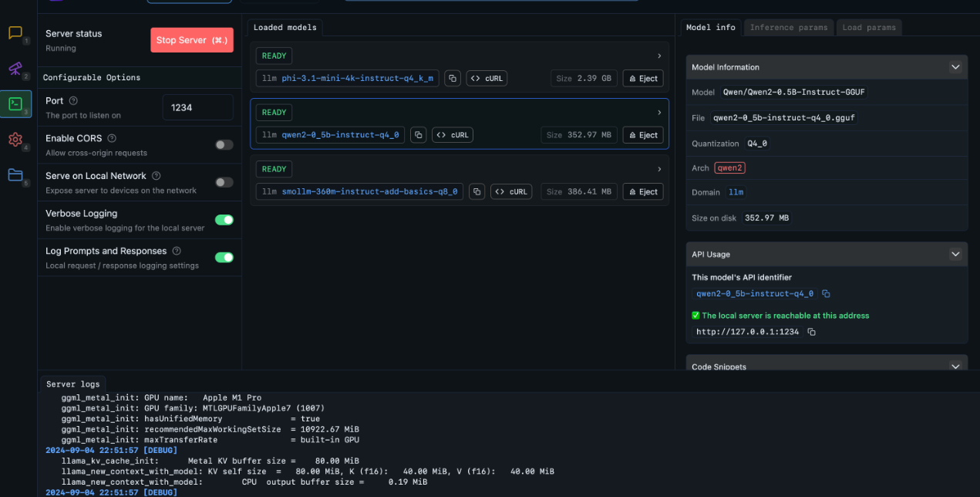The width and height of the screenshot is (980, 497).
Task: Open cURL for smollm-360m model
Action: tap(511, 191)
